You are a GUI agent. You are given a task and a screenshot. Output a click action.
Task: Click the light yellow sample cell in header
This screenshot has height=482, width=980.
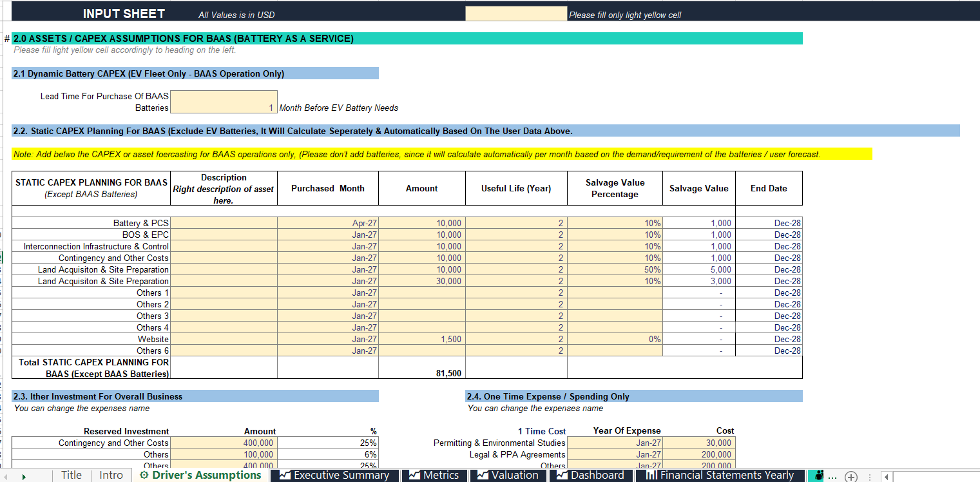[x=516, y=14]
